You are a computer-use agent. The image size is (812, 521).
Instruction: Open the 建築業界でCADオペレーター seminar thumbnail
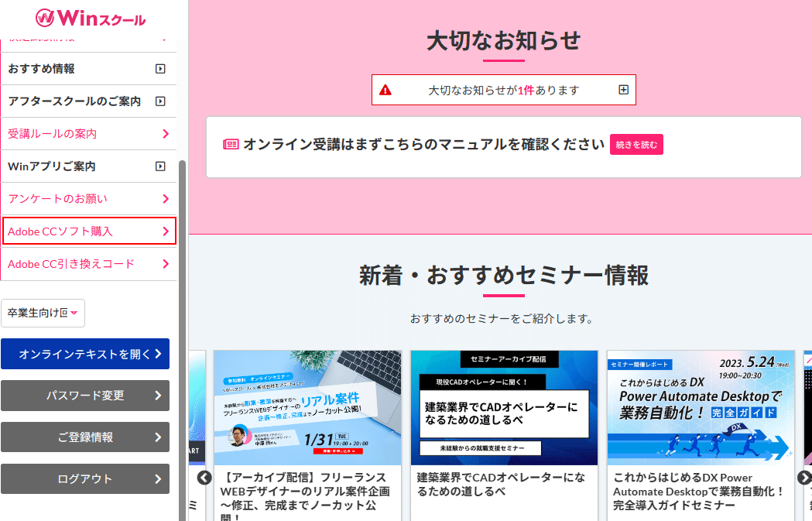point(504,406)
